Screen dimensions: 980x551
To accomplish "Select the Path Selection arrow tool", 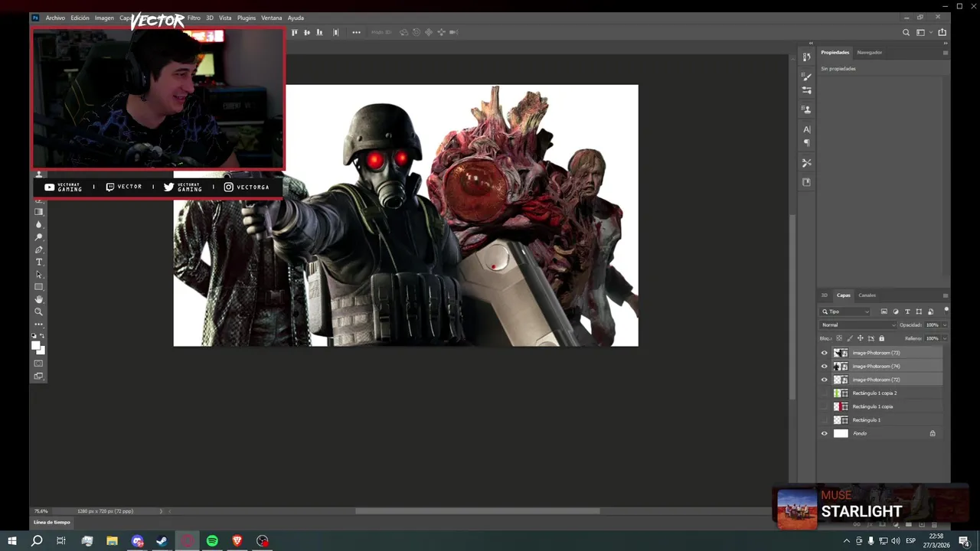I will coord(39,275).
